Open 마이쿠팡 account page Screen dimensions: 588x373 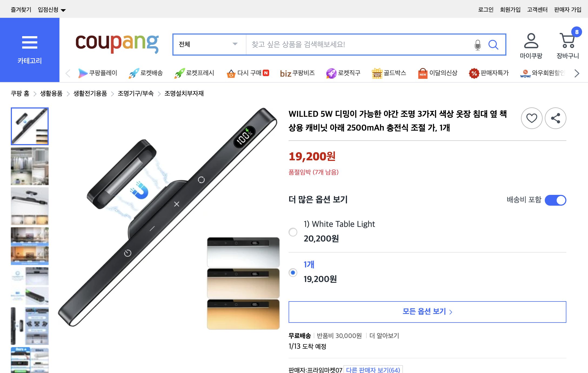pos(530,46)
